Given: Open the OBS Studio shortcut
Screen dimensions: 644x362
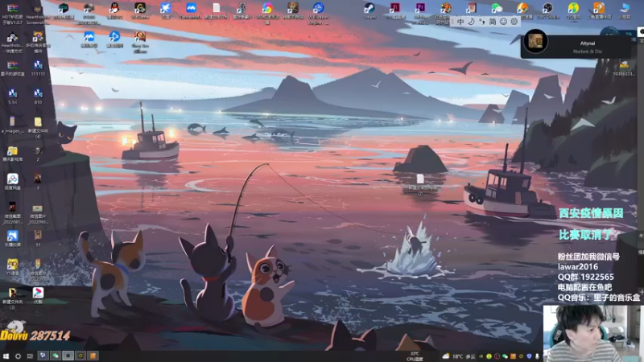Looking at the screenshot, I should (548, 8).
